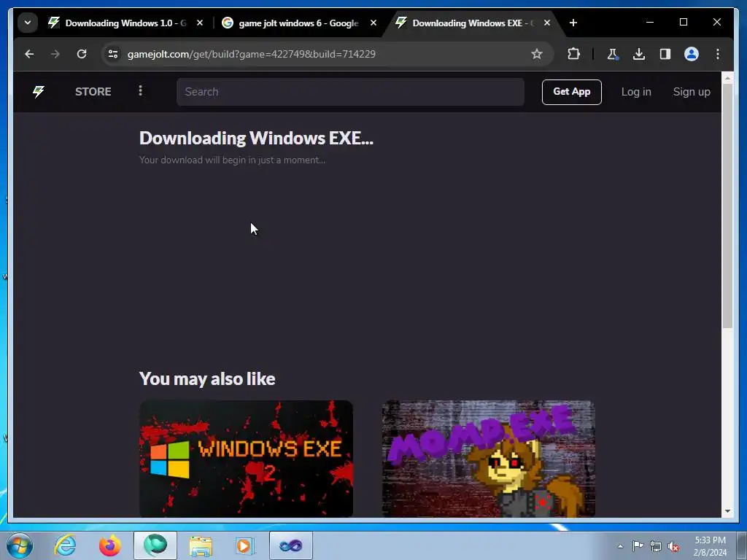
Task: Open the Windows EXE 2 game thumbnail
Action: tap(246, 459)
